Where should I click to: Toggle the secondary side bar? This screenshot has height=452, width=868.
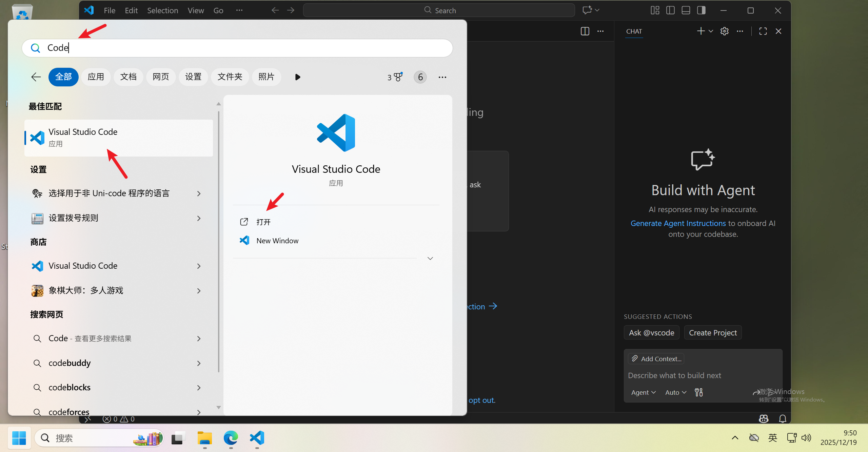click(701, 11)
